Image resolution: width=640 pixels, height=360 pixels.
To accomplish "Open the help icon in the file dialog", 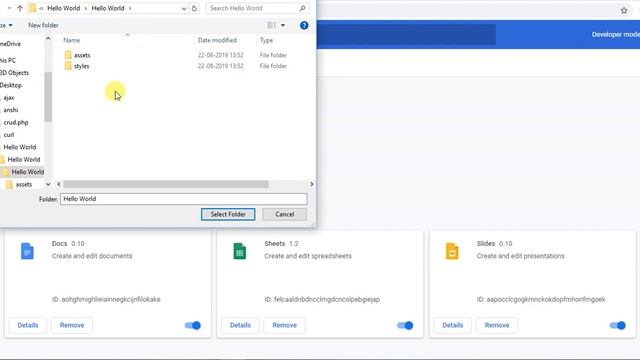I will point(304,25).
